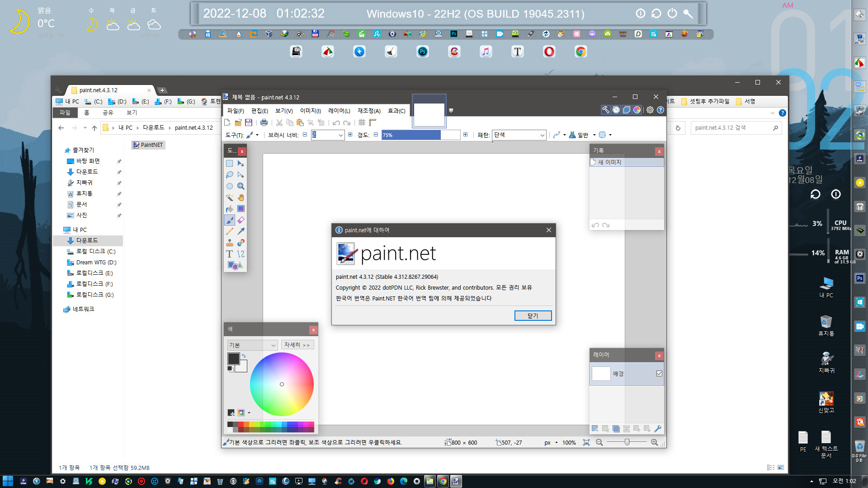Toggle History window visibility clock icon

[616, 110]
